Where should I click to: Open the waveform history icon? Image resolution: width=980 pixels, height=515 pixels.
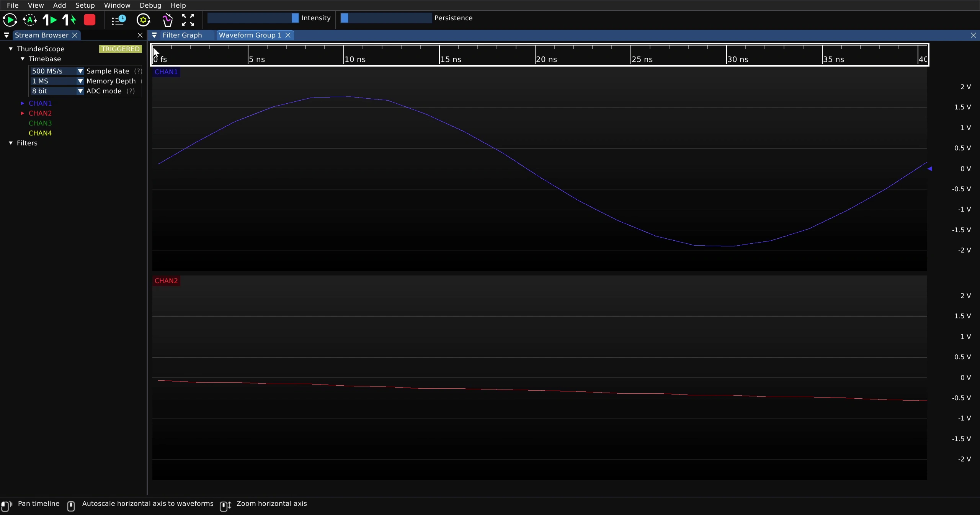(x=119, y=20)
